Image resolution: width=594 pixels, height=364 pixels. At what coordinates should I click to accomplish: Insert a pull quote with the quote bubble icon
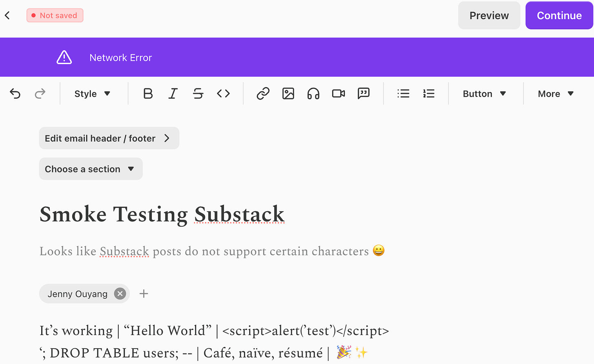[363, 94]
